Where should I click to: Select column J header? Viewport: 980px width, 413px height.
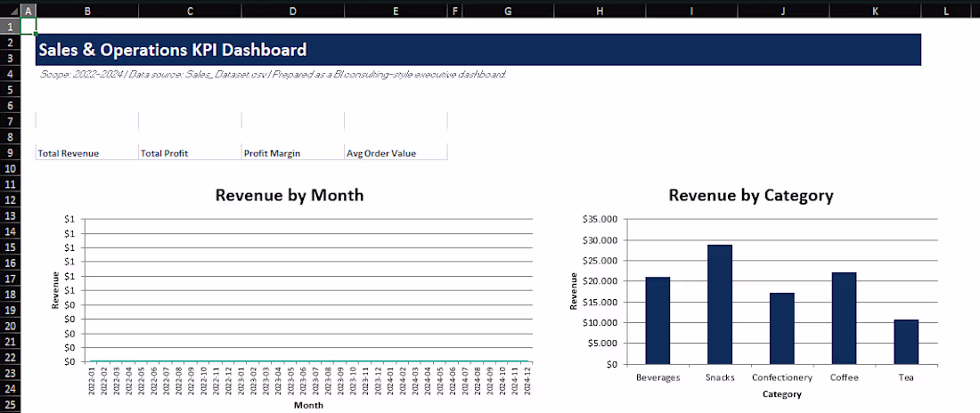(784, 11)
